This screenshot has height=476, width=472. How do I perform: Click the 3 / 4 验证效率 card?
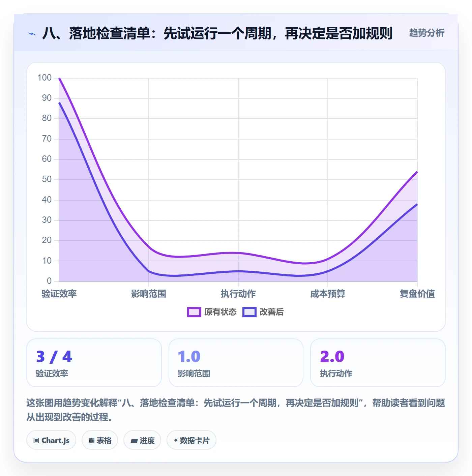(x=94, y=363)
